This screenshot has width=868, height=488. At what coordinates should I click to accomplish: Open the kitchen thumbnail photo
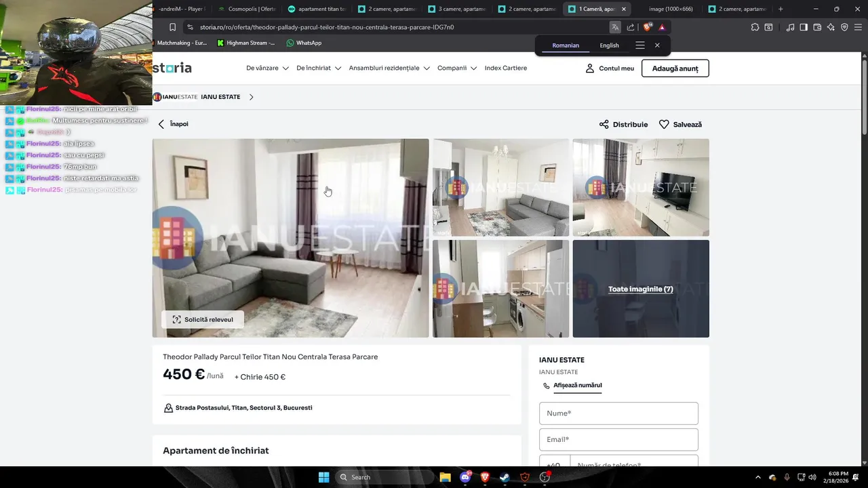pos(501,289)
